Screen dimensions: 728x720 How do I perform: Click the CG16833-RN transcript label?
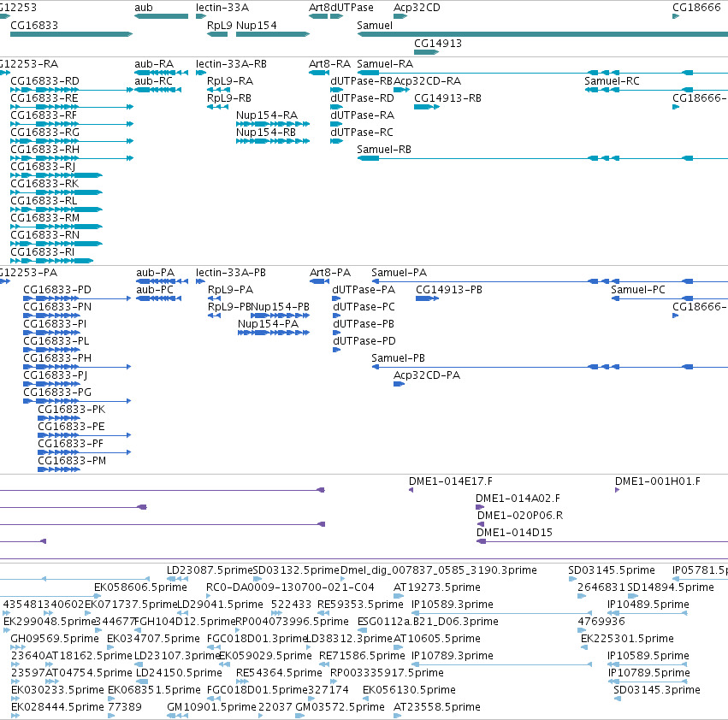pos(44,234)
